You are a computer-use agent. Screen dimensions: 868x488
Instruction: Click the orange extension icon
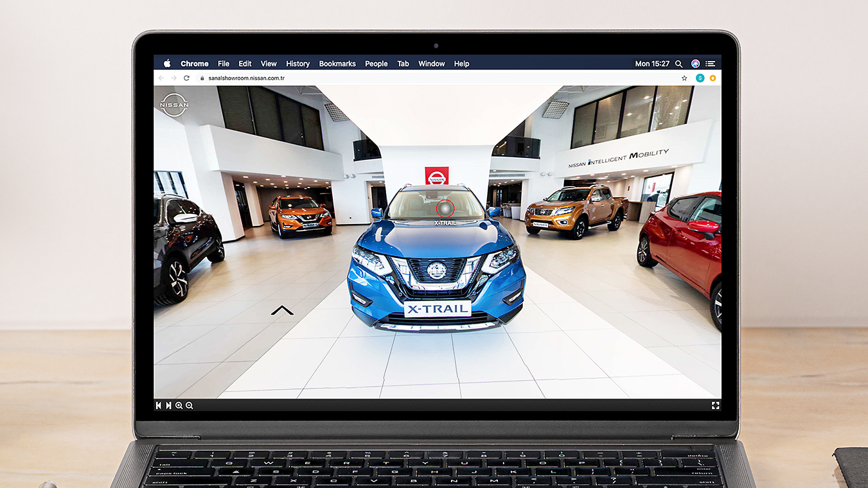(713, 78)
